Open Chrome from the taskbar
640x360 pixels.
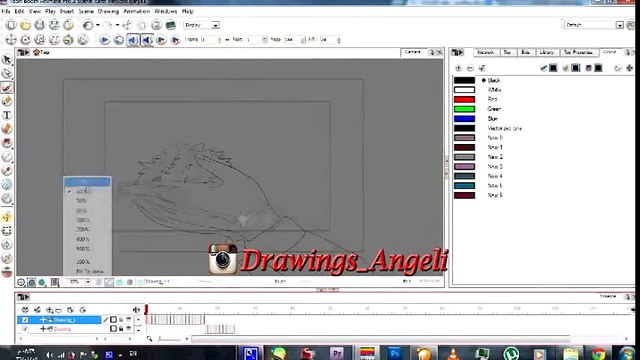[x=598, y=353]
